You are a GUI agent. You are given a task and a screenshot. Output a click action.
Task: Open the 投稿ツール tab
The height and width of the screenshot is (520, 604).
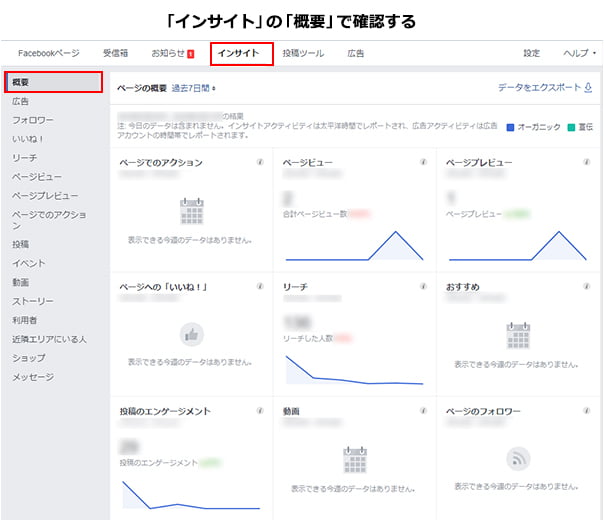(x=304, y=52)
